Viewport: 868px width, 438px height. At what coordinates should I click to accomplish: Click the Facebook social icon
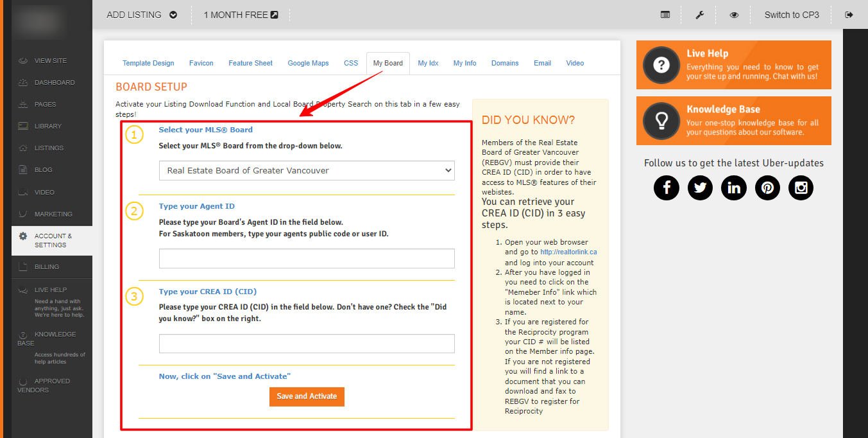(x=667, y=188)
